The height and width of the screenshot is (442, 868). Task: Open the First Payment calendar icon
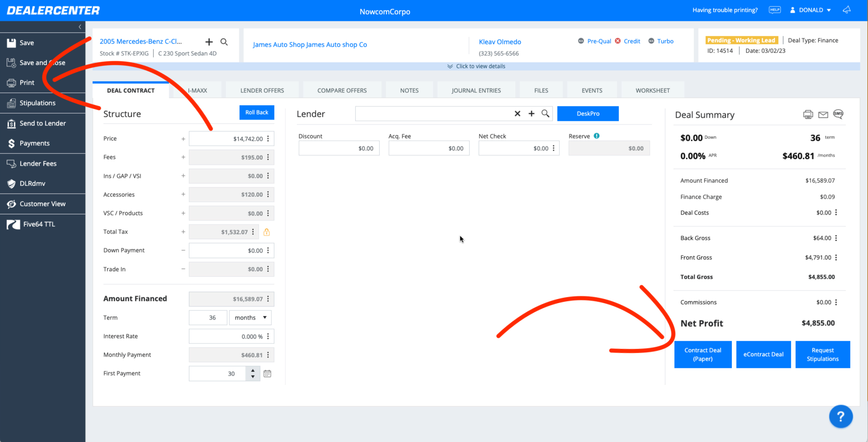[268, 374]
